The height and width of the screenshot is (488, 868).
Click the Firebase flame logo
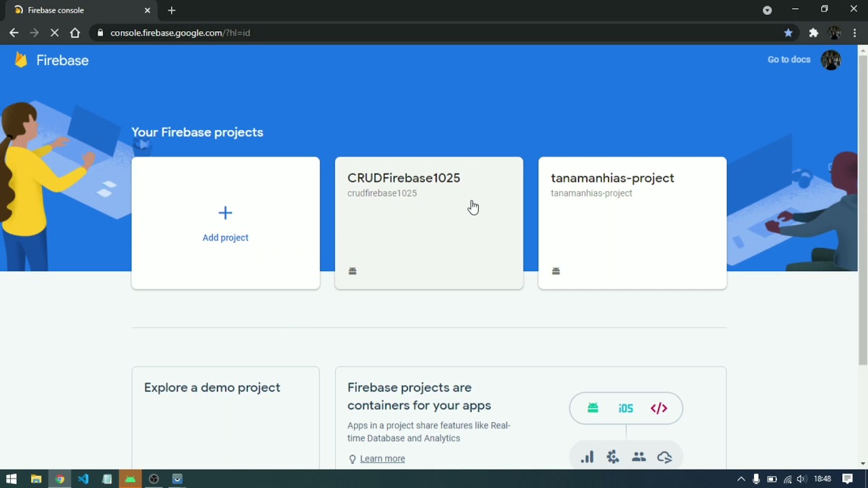click(x=21, y=60)
